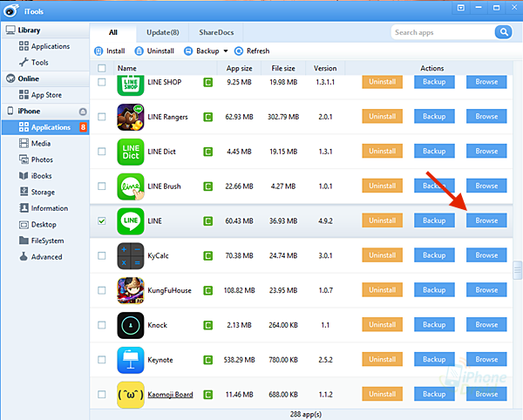
Task: Click the iPhone eject icon
Action: pyautogui.click(x=83, y=112)
